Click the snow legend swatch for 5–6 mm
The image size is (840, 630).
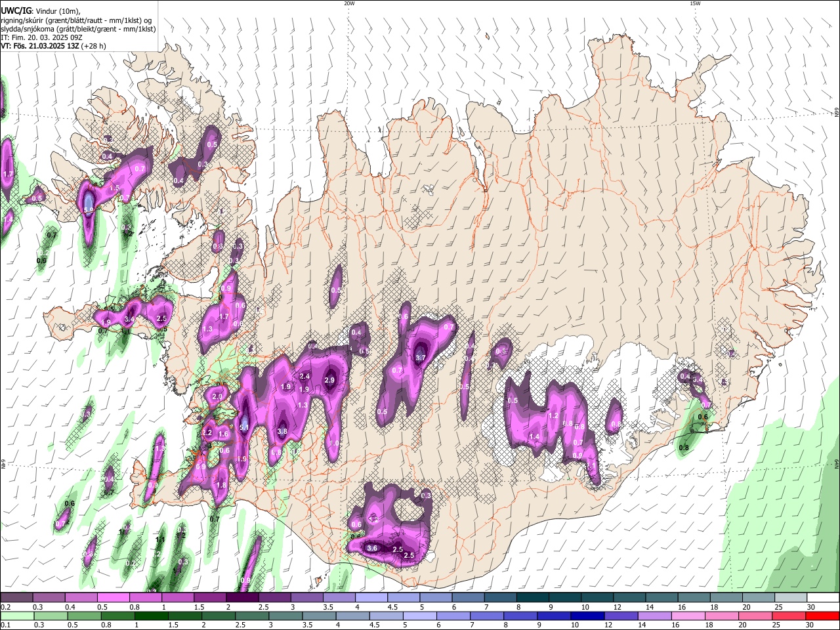436,598
